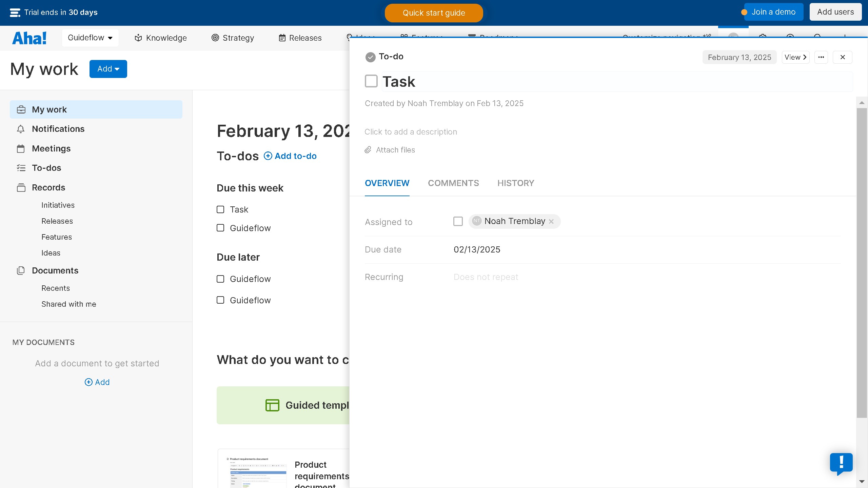Click the Due date field 02/13/2025
The width and height of the screenshot is (868, 488).
tap(477, 250)
